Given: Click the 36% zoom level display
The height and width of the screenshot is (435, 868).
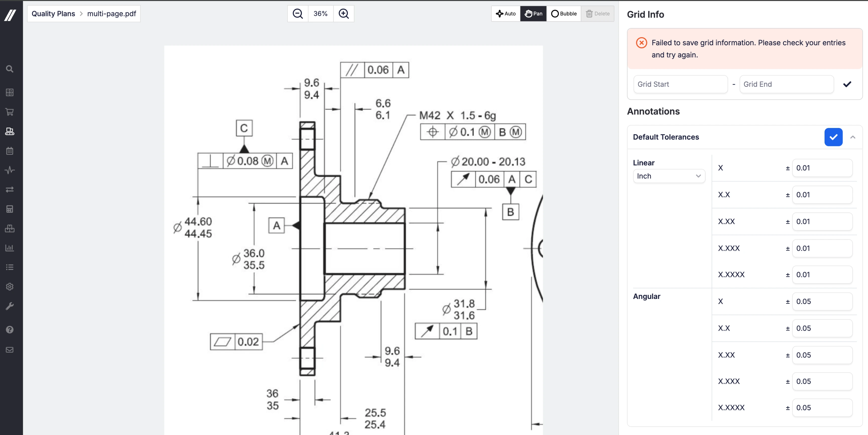Looking at the screenshot, I should coord(320,14).
